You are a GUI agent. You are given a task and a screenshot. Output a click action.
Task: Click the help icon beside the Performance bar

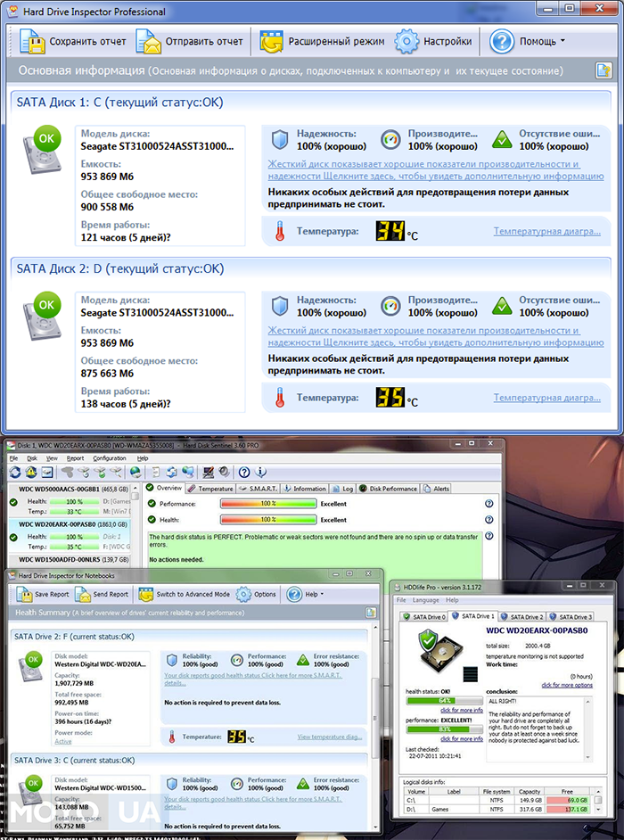tap(489, 504)
